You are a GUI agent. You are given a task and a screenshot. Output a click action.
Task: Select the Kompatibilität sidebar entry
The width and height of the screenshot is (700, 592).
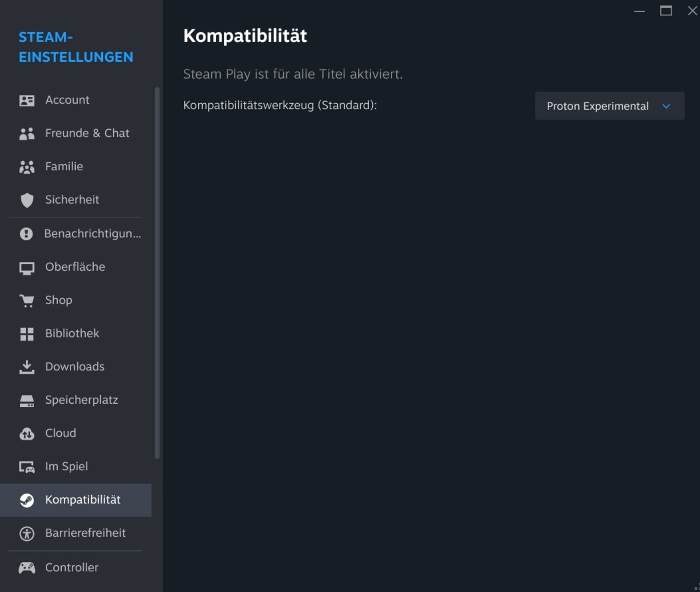(x=83, y=500)
